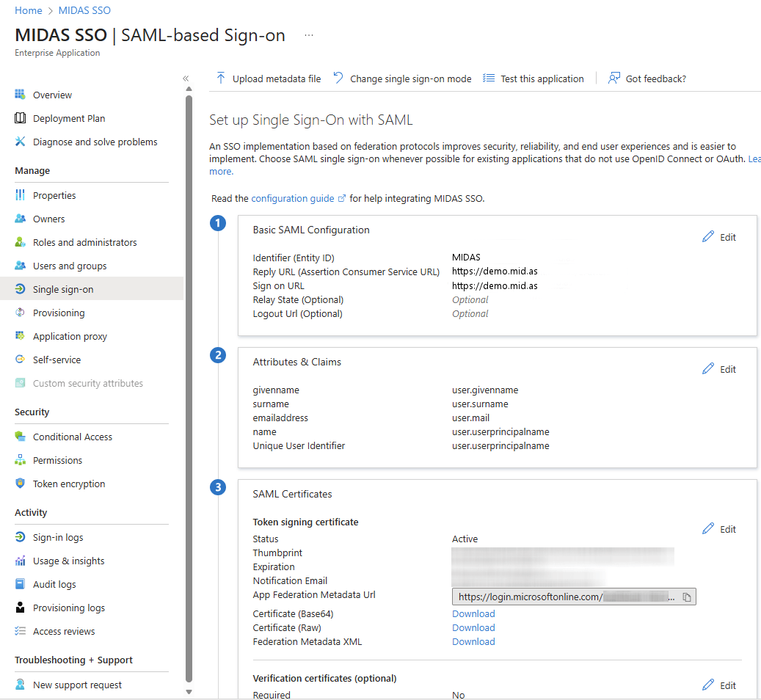The image size is (761, 700).
Task: Navigate to Home via breadcrumb
Action: (27, 10)
